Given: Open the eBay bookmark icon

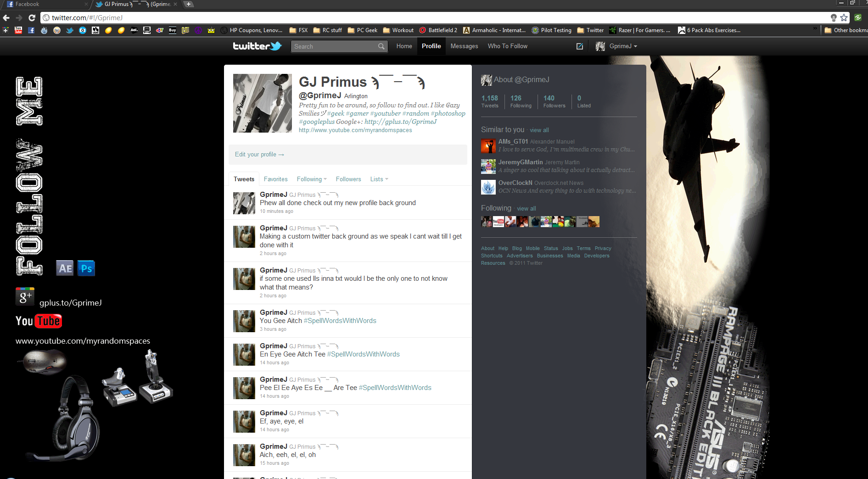Looking at the screenshot, I should 160,30.
